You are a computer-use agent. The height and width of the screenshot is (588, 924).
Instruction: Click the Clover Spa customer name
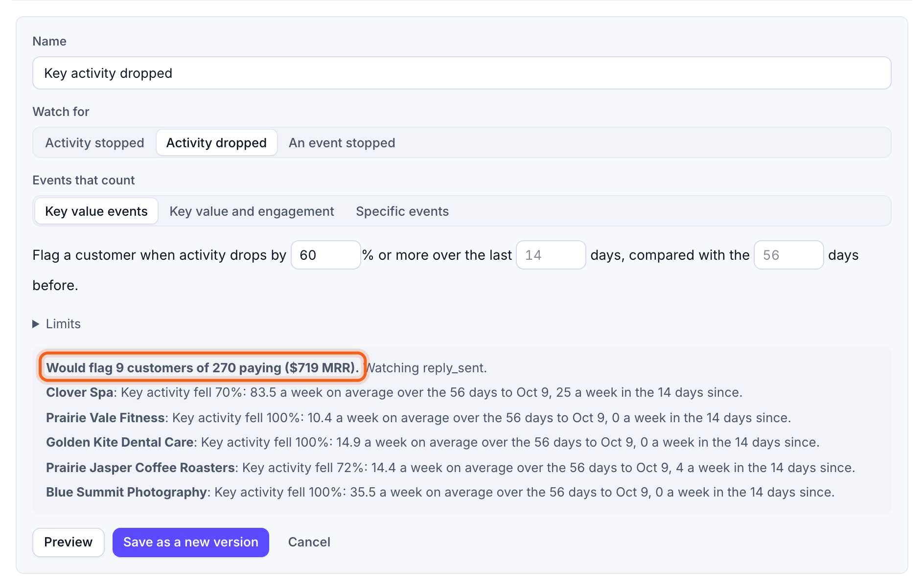pyautogui.click(x=79, y=392)
